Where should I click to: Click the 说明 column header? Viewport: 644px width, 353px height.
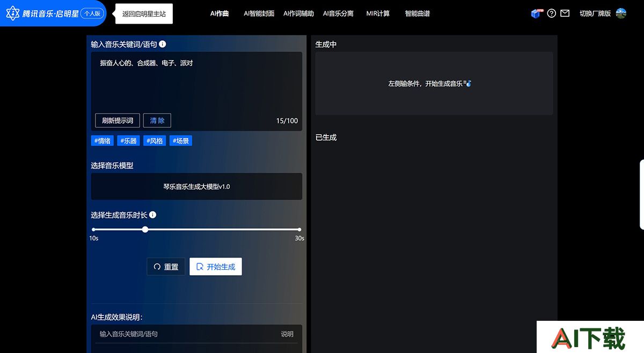287,334
